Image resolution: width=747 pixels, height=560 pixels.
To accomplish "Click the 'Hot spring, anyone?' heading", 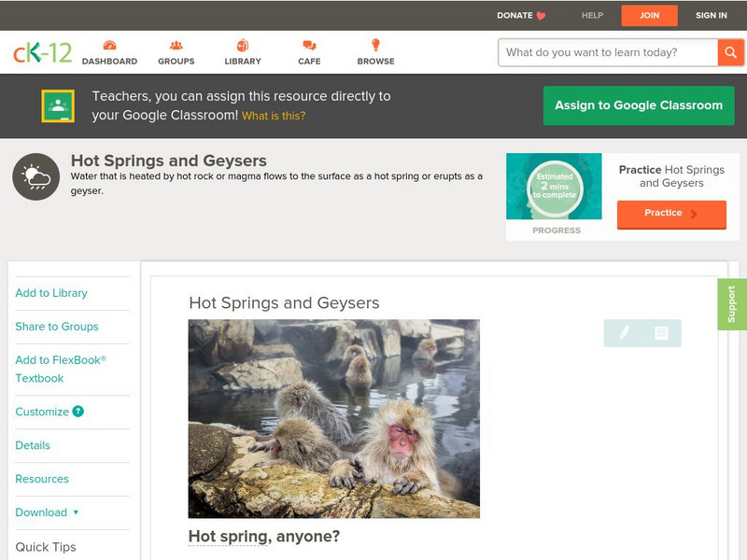I will 264,537.
